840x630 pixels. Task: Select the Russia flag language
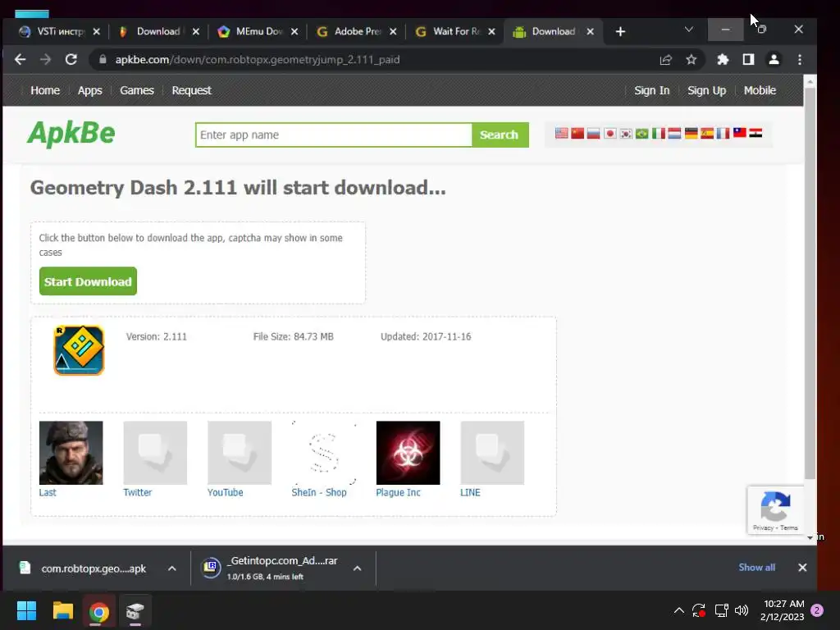(594, 134)
